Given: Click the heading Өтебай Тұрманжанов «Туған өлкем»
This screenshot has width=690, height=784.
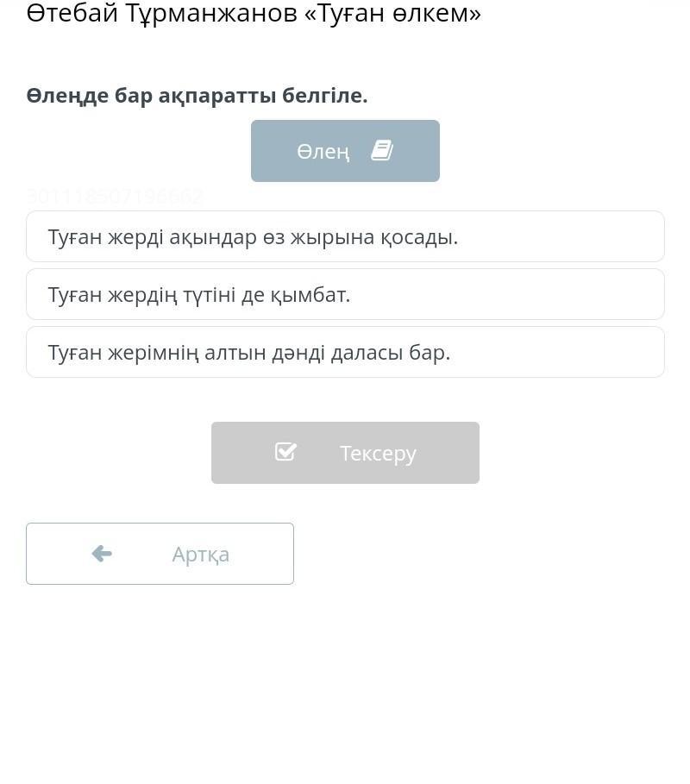Looking at the screenshot, I should click(254, 13).
